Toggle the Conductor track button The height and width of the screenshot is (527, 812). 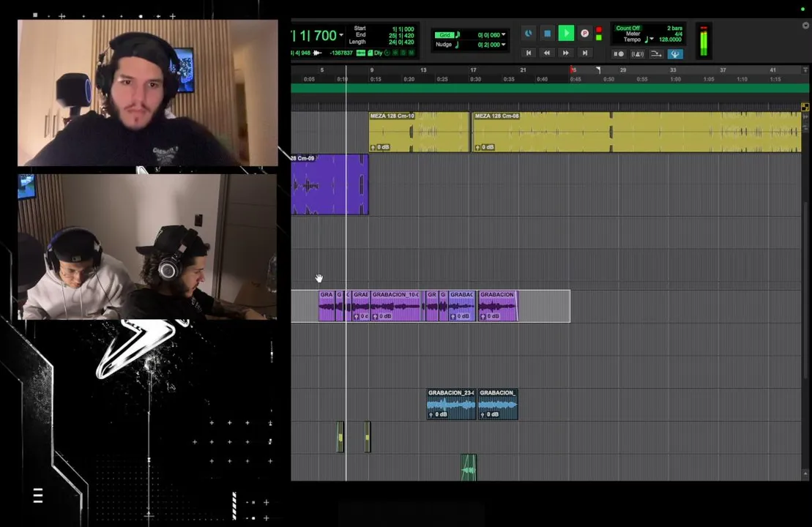tap(675, 54)
